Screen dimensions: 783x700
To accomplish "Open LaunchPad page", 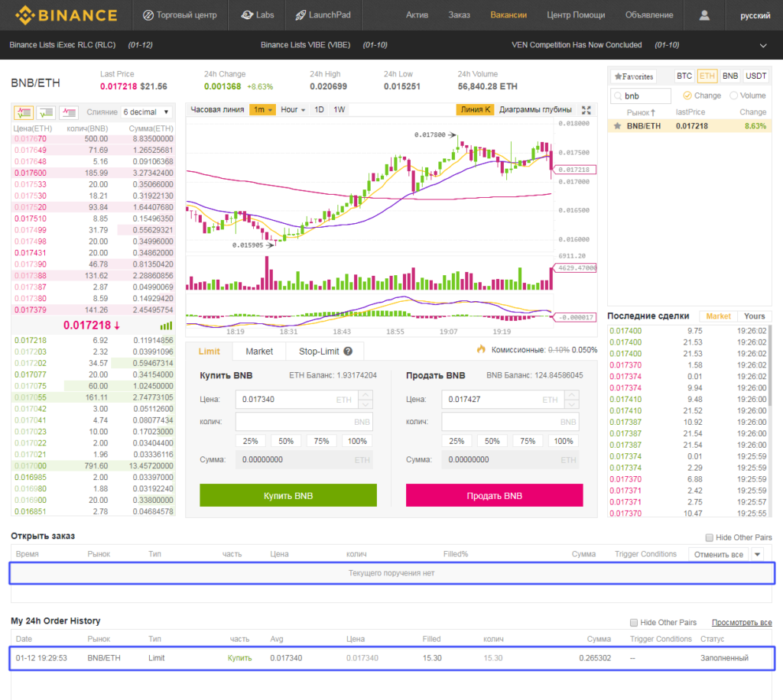I will [323, 15].
